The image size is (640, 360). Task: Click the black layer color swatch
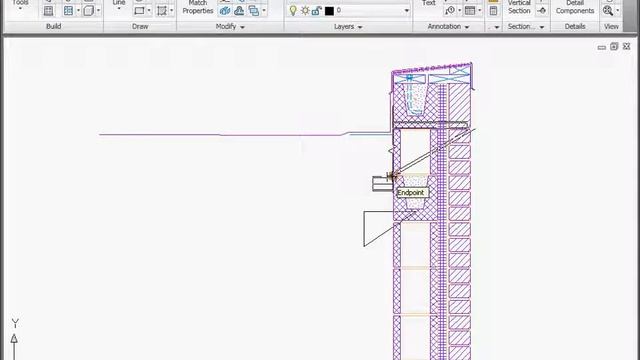329,11
